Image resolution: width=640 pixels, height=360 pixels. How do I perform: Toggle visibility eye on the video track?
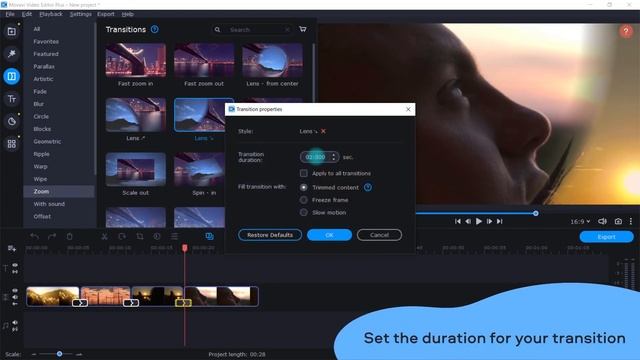15,291
